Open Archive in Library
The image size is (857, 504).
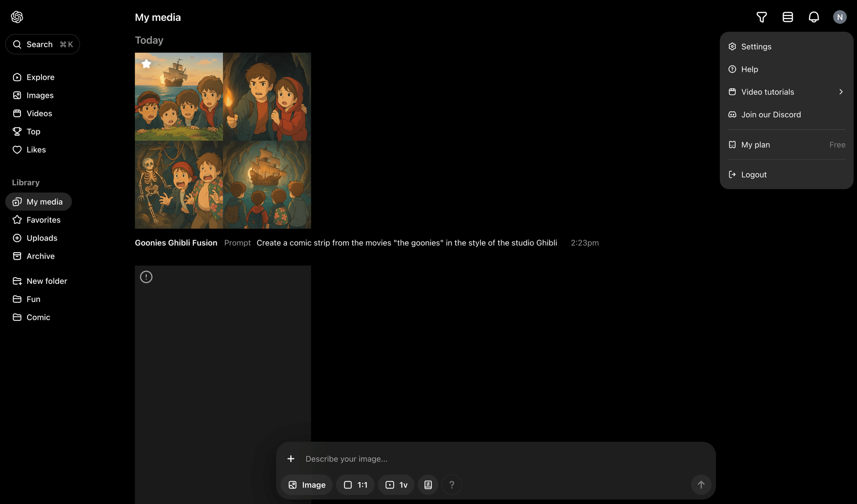pyautogui.click(x=34, y=256)
